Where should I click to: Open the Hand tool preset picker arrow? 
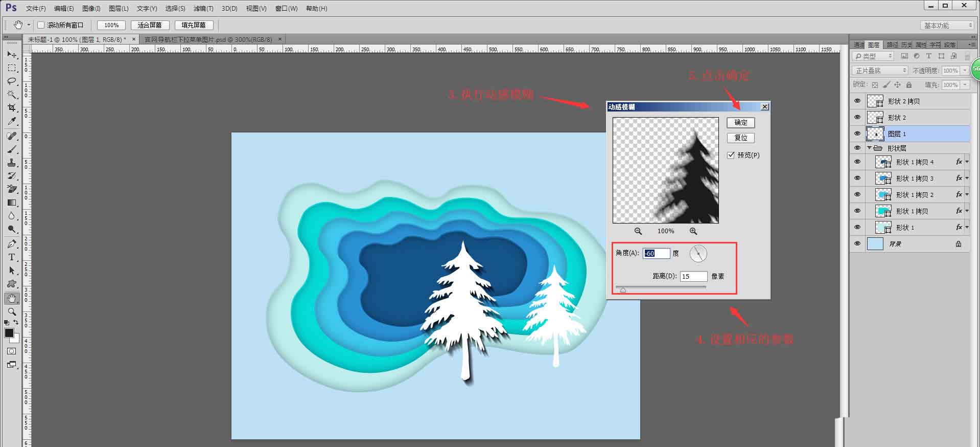(x=29, y=25)
